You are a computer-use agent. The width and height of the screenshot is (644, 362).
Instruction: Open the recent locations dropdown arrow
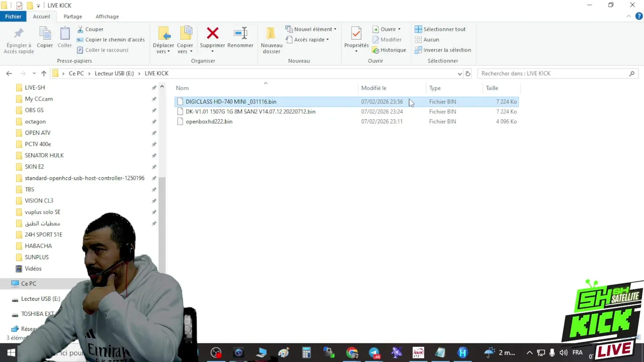click(x=34, y=73)
